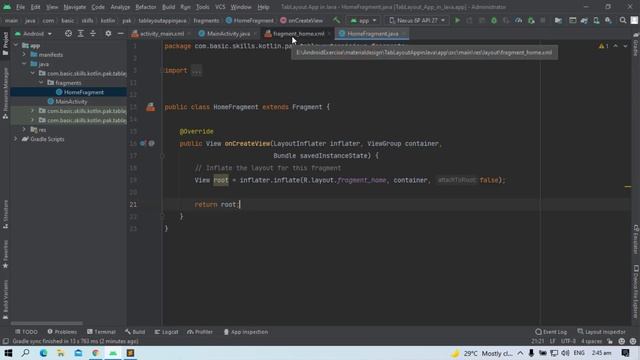Open the Terminal tool window
The width and height of the screenshot is (640, 360).
(x=101, y=332)
